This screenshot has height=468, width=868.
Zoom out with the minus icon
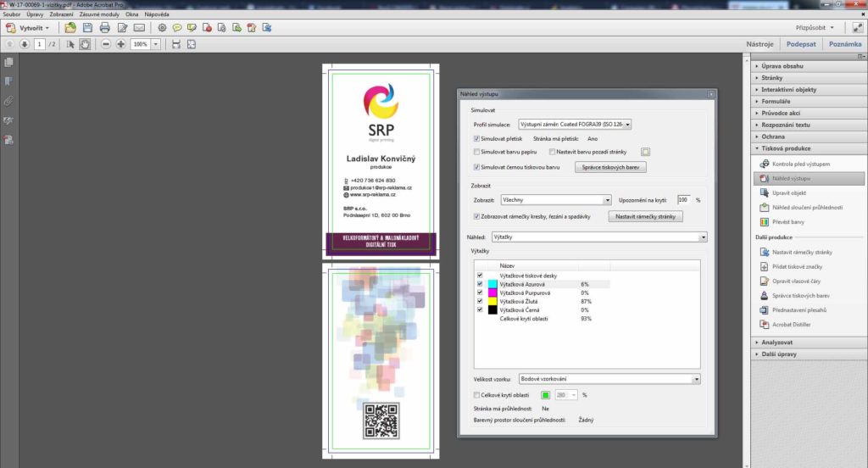[x=106, y=44]
